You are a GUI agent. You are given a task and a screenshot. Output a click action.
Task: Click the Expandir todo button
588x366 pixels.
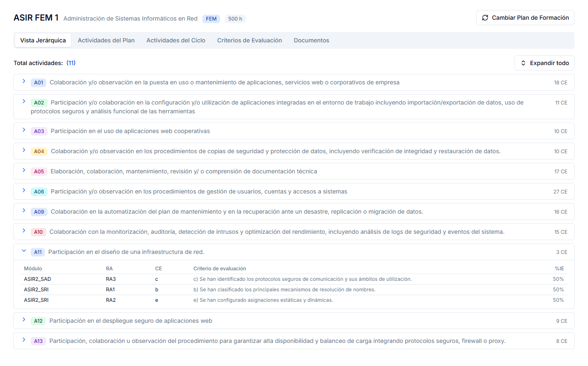(x=544, y=63)
